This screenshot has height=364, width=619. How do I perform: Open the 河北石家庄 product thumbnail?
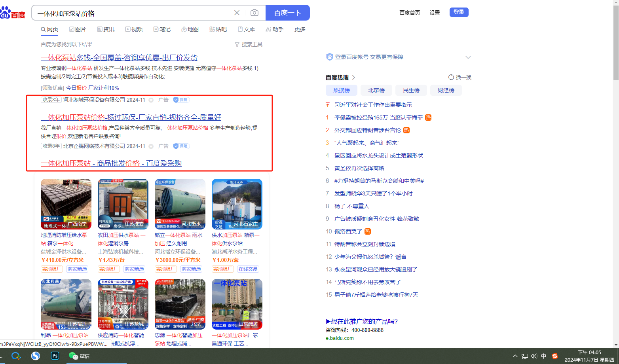point(237,204)
